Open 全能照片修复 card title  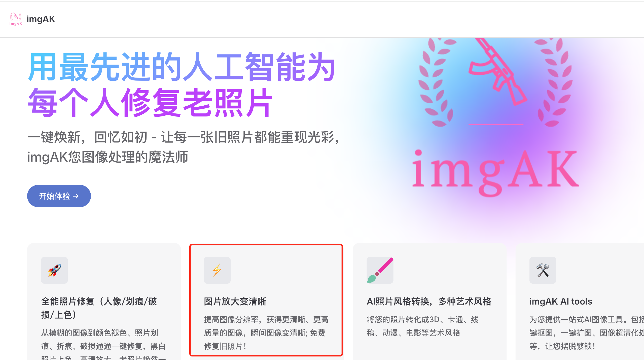[x=99, y=308]
